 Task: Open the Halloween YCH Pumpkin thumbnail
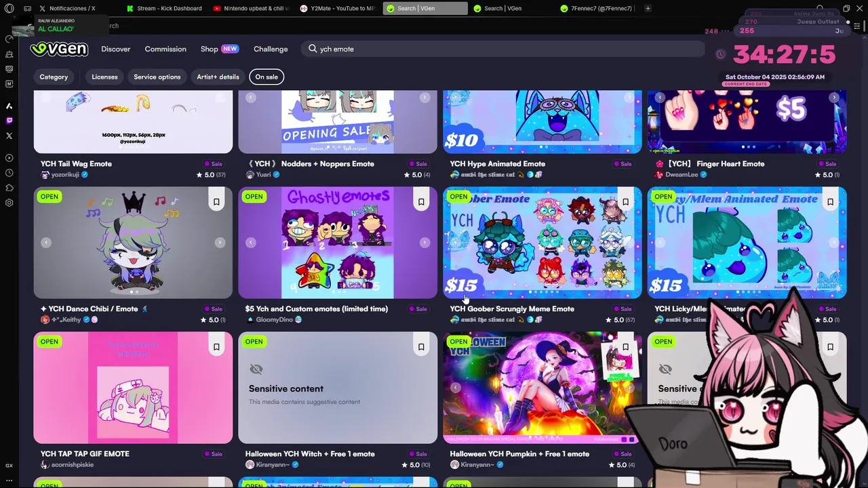click(542, 388)
